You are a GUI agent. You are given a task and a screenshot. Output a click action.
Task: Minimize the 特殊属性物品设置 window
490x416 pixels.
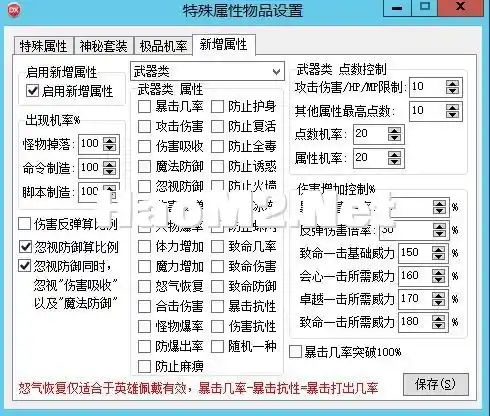397,8
